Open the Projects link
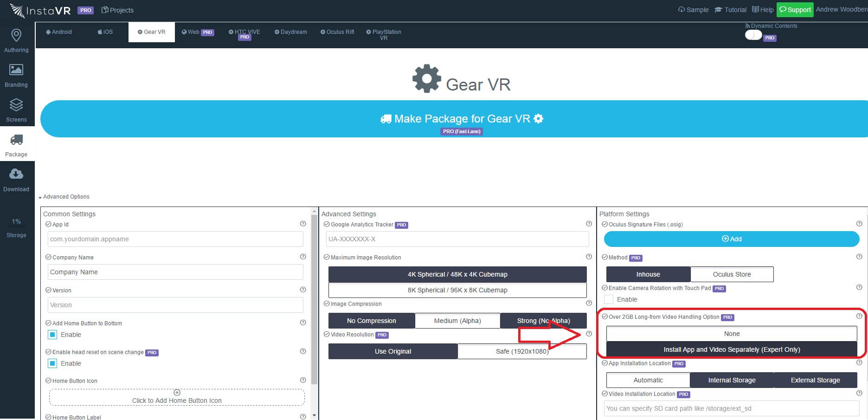This screenshot has height=420, width=868. tap(117, 10)
